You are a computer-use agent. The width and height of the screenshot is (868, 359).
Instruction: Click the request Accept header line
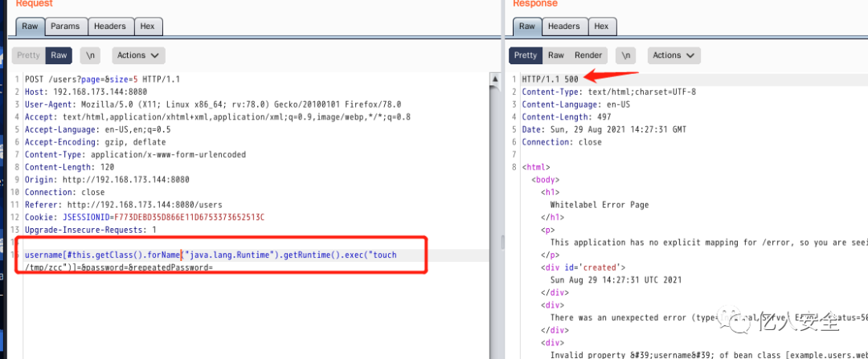(x=218, y=117)
